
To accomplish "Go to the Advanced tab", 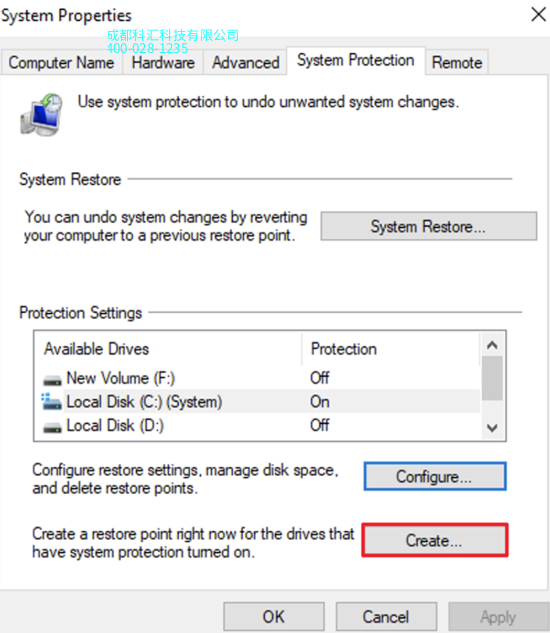I will click(x=246, y=63).
